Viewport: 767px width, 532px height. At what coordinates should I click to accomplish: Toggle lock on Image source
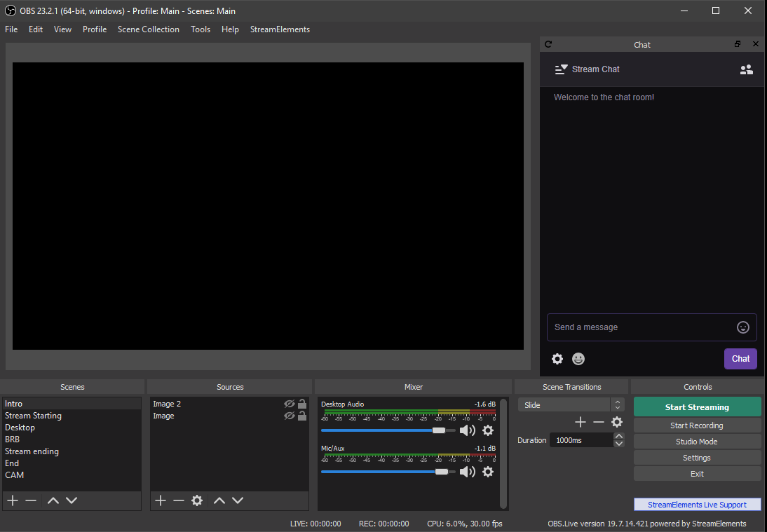tap(302, 416)
